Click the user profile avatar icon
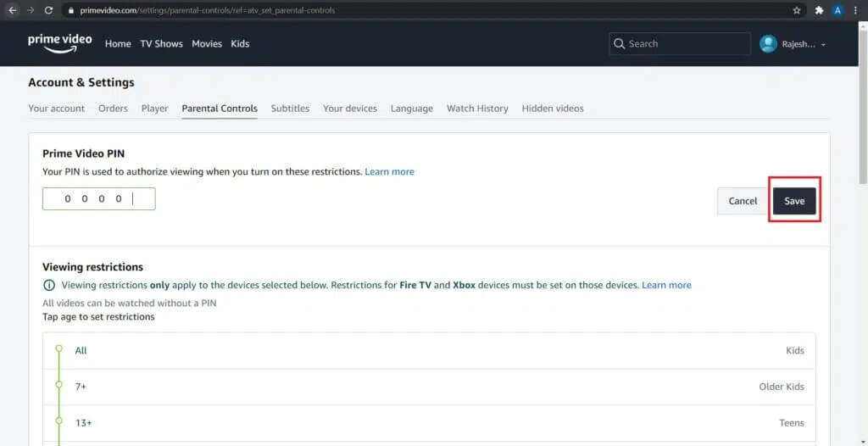 768,44
